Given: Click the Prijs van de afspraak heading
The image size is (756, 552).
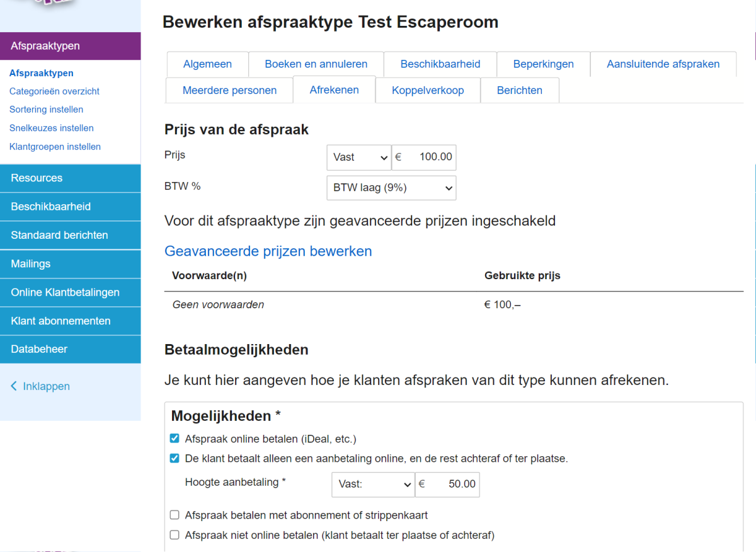Looking at the screenshot, I should pyautogui.click(x=237, y=130).
